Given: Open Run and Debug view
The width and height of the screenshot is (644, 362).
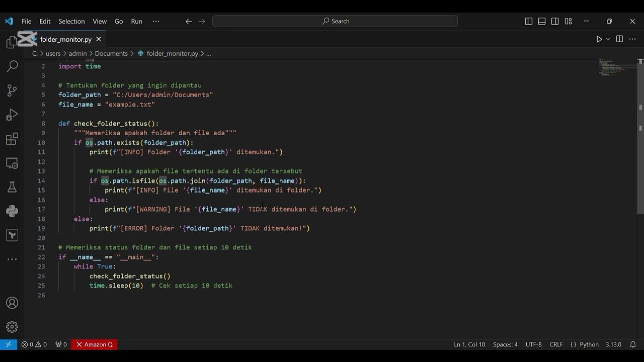Looking at the screenshot, I should (12, 115).
